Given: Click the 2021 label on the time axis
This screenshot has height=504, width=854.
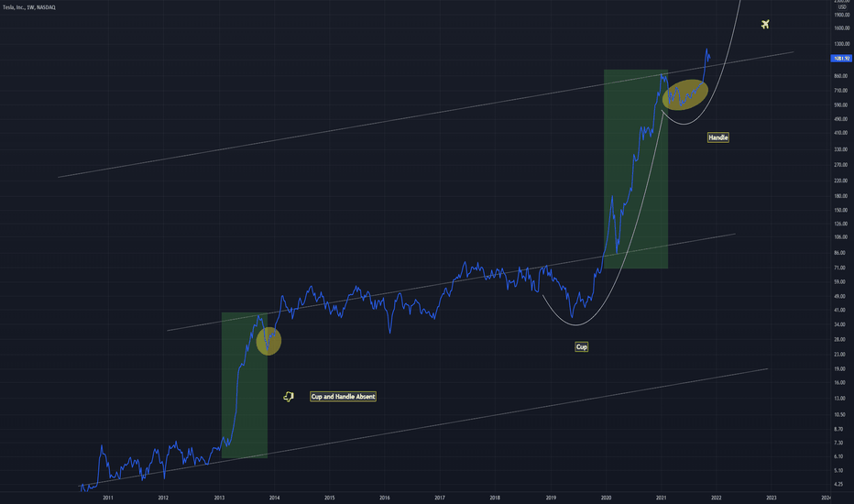Looking at the screenshot, I should tap(662, 498).
